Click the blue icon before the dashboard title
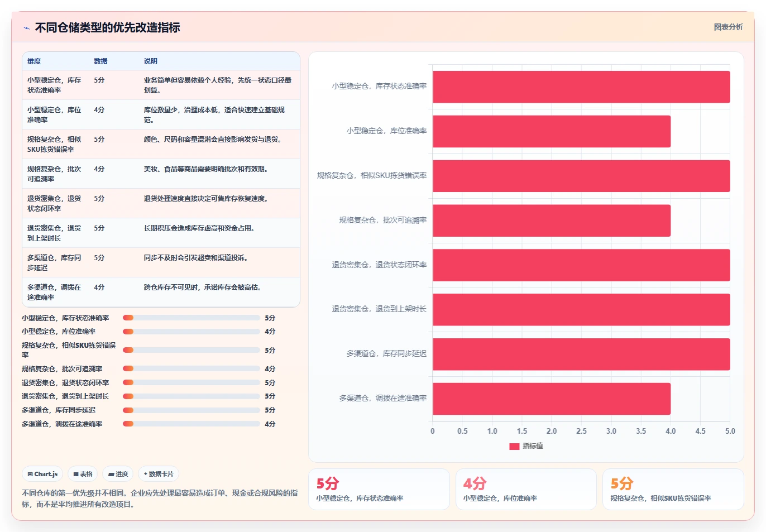This screenshot has height=532, width=766. click(26, 28)
